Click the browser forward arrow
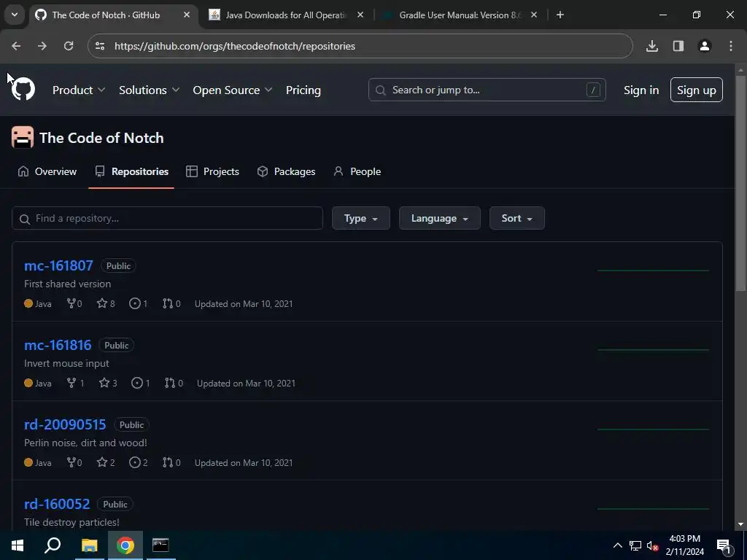Image resolution: width=747 pixels, height=560 pixels. coord(42,46)
